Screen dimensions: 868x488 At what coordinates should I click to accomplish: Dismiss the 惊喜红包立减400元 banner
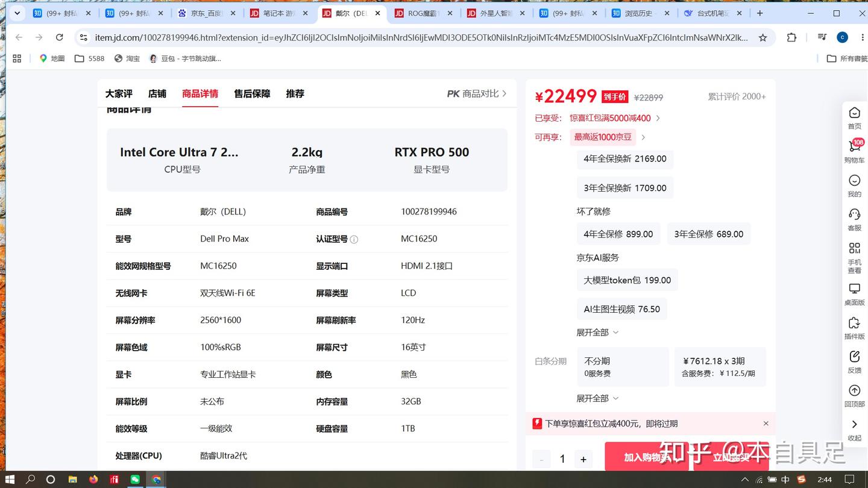[x=766, y=424]
